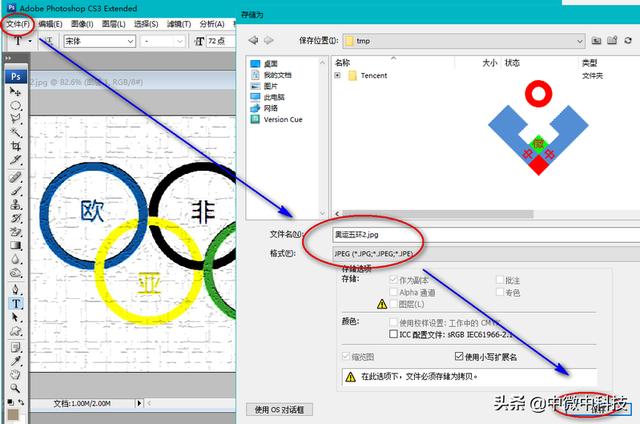640x424 pixels.
Task: Click the refresh icon in save dialog
Action: [x=628, y=40]
